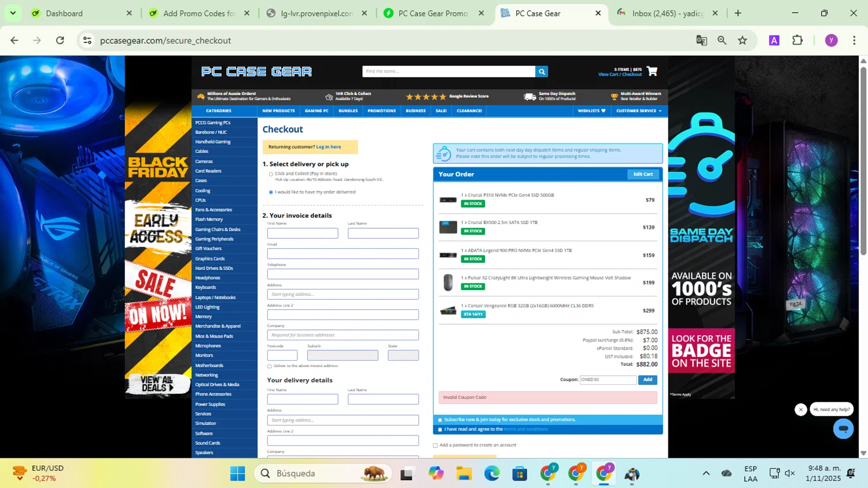
Task: Dismiss the 'Hi, need any help?' popup
Action: click(x=801, y=409)
